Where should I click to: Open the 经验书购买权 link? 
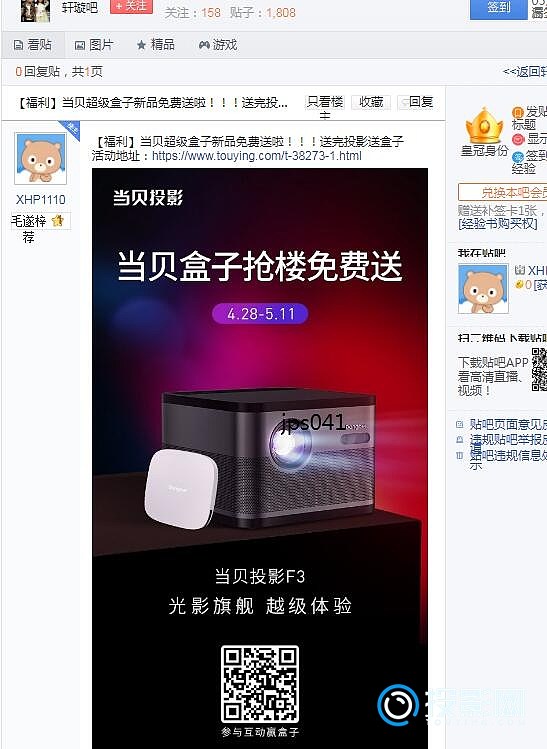pos(498,224)
